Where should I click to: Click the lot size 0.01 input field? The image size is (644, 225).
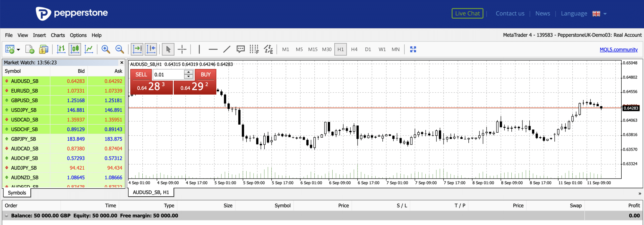point(169,75)
